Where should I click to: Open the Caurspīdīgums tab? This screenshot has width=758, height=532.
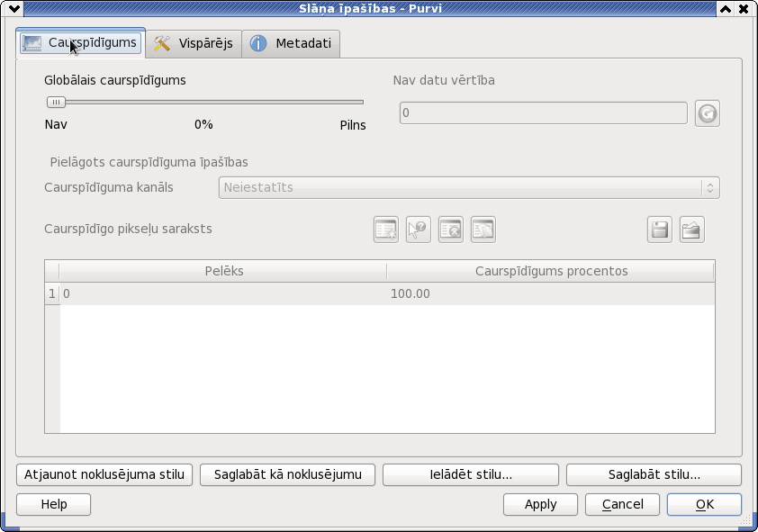click(81, 43)
